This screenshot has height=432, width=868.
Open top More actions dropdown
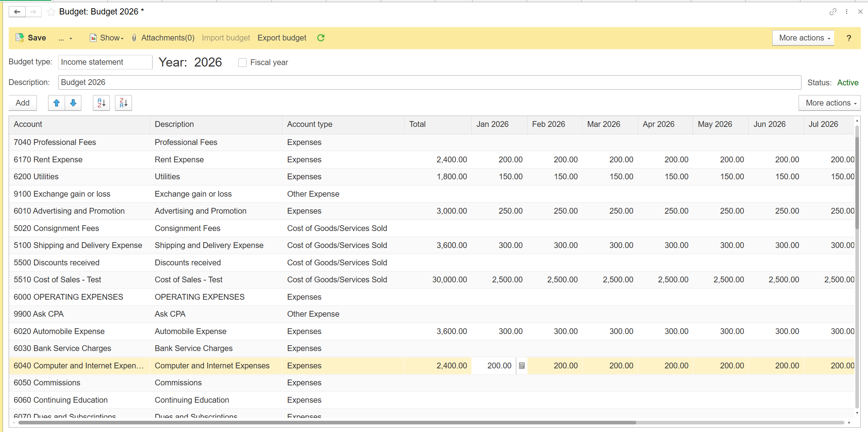803,38
